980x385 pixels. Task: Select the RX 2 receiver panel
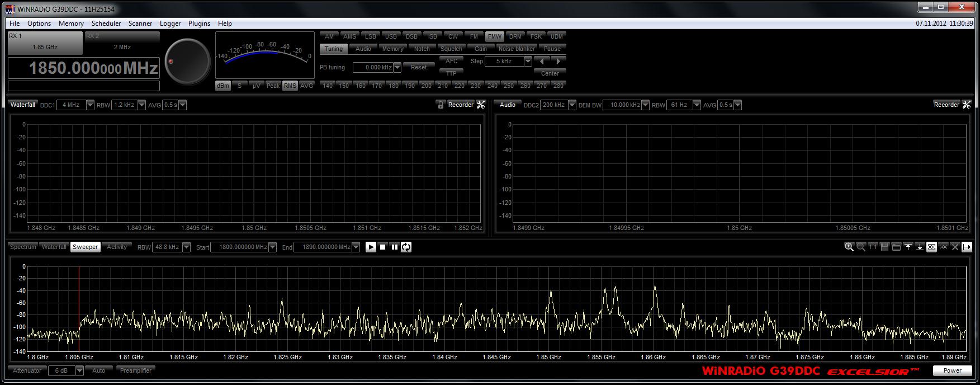pos(122,43)
